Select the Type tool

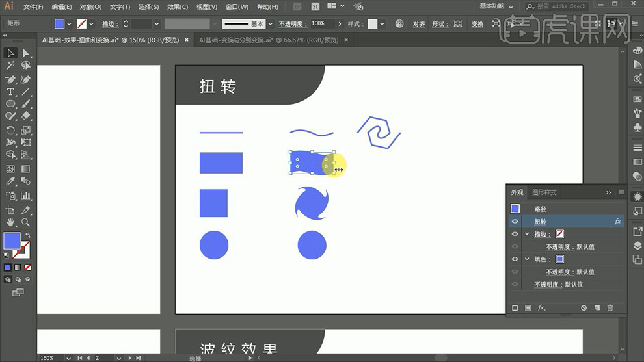10,92
